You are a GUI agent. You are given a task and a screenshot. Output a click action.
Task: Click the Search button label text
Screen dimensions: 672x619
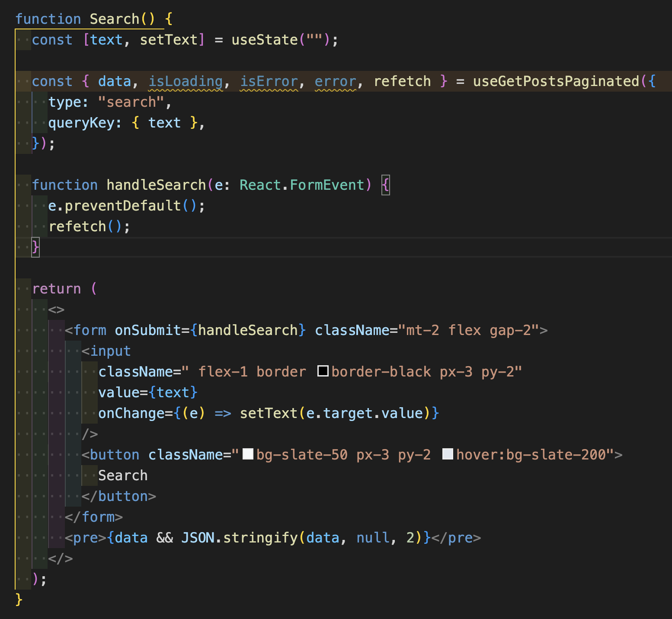coord(123,475)
